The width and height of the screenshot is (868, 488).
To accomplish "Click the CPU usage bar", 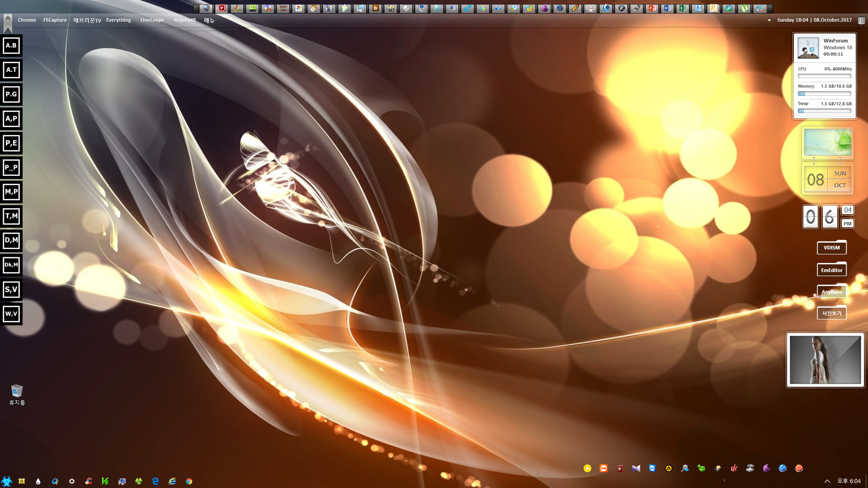I will pos(824,76).
